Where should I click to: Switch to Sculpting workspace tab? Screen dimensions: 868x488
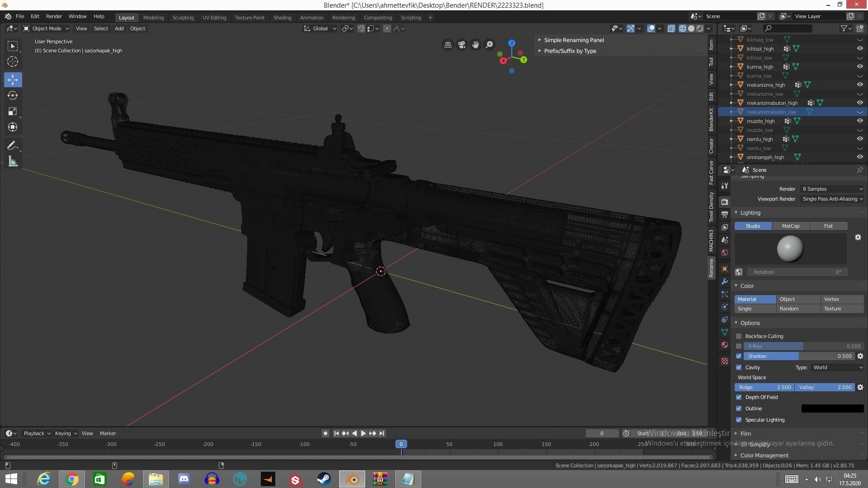[x=183, y=18]
